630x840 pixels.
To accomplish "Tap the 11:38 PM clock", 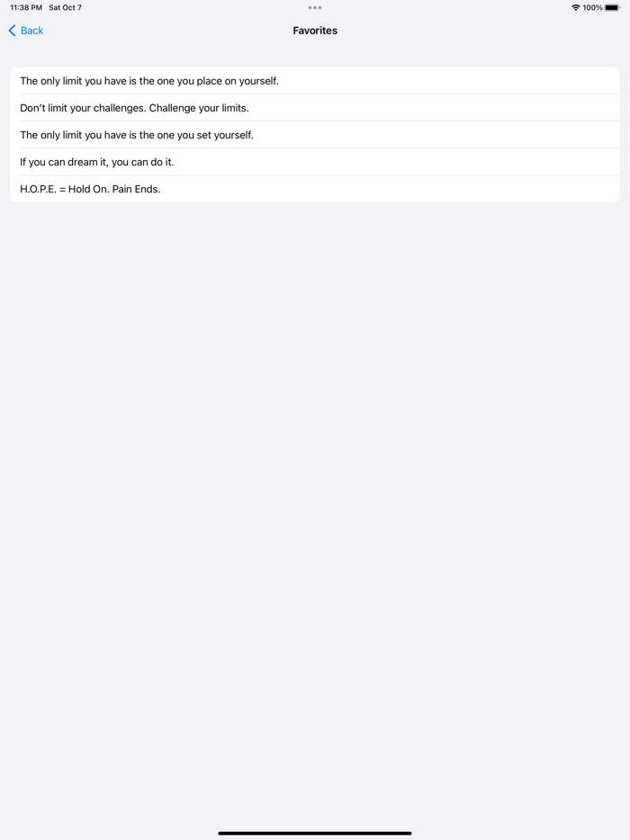I will pyautogui.click(x=26, y=7).
